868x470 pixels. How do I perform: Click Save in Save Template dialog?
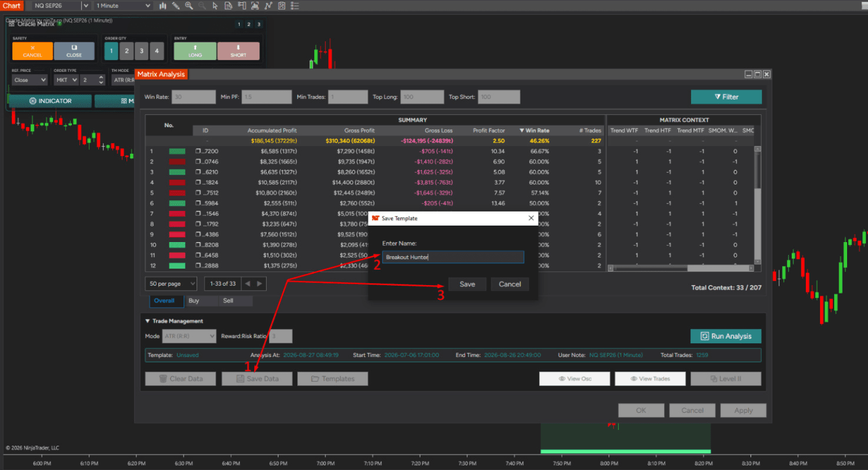[x=467, y=284]
